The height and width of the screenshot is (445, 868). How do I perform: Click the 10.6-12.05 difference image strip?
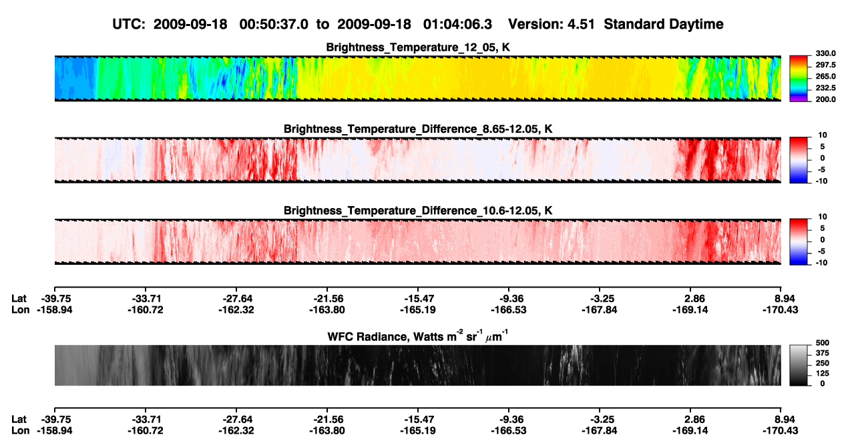pyautogui.click(x=417, y=242)
